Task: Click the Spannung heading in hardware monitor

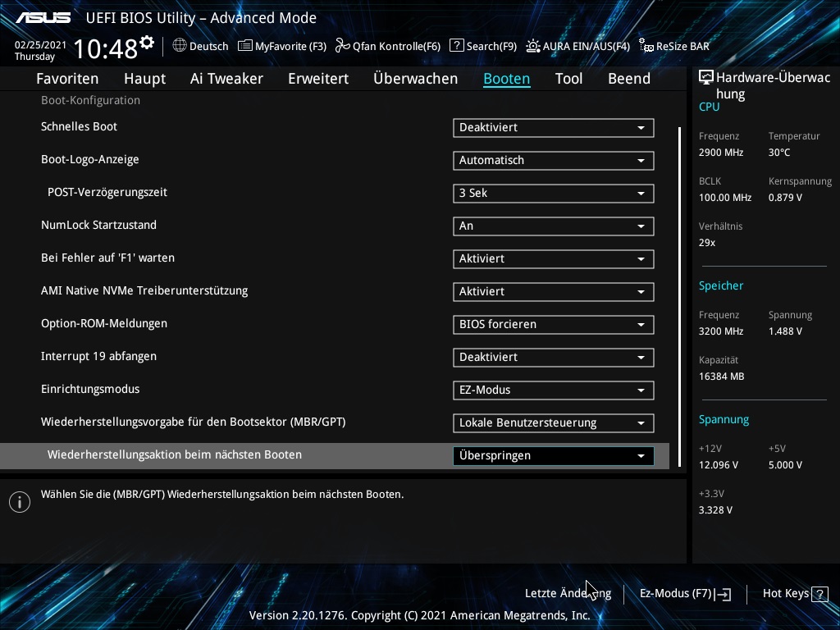Action: 724,419
